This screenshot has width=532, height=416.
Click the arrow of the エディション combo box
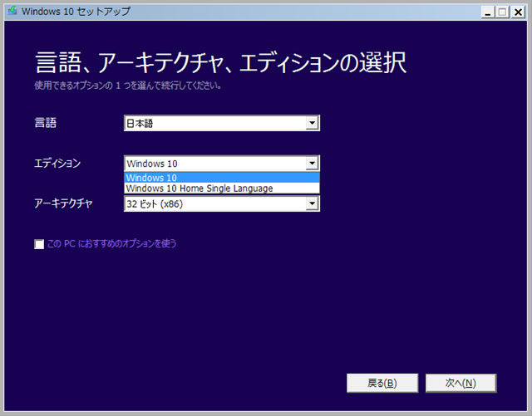313,164
